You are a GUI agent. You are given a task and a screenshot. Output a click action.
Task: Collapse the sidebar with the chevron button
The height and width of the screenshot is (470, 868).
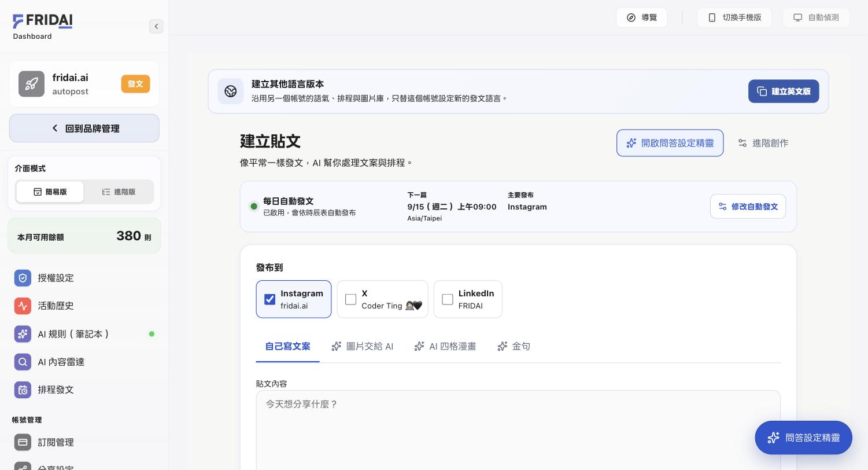click(156, 26)
